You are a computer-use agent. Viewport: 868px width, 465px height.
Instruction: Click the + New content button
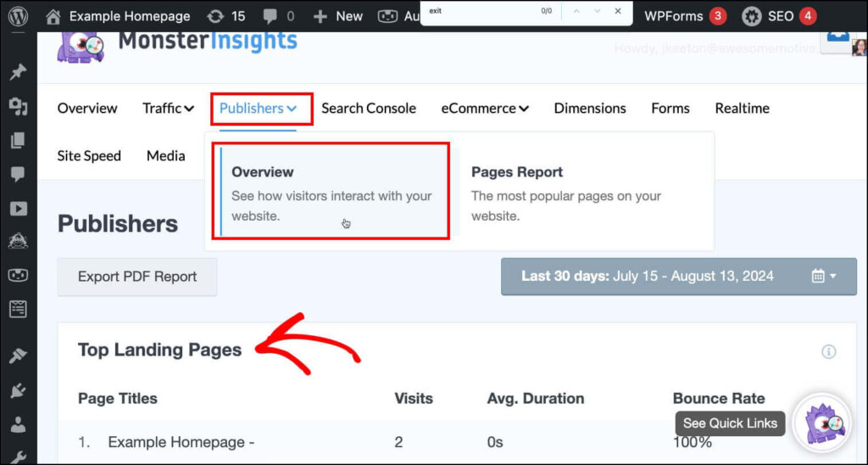337,17
